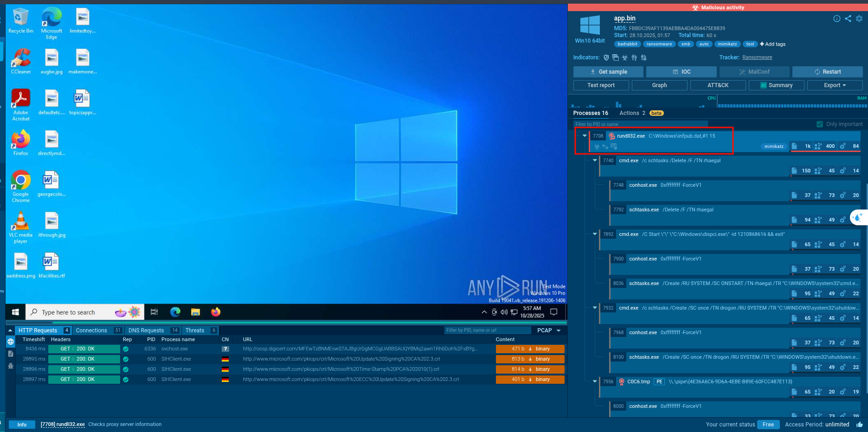Viewport: 868px width, 432px height.
Task: Click the kfacilities.rtf desktop file
Action: (51, 266)
